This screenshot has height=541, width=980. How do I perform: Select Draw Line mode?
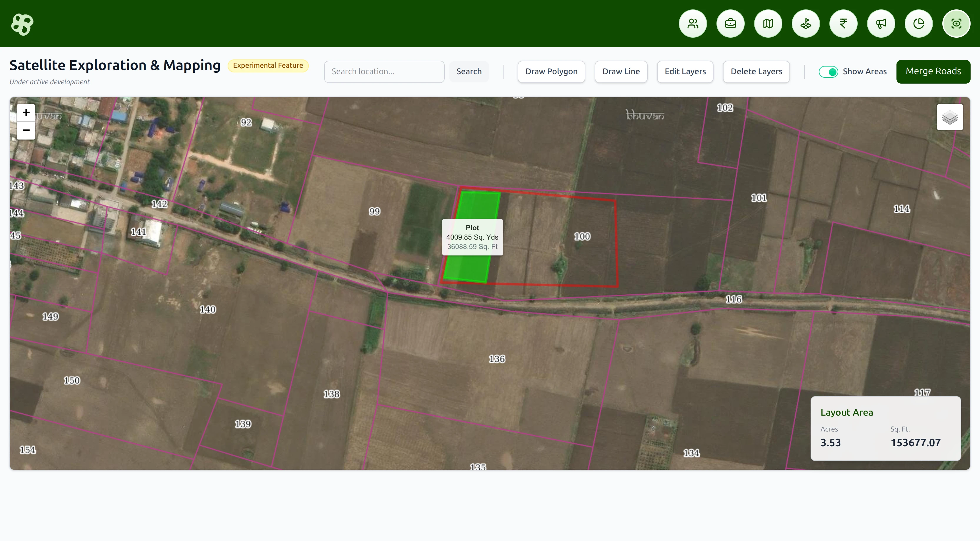(x=621, y=72)
